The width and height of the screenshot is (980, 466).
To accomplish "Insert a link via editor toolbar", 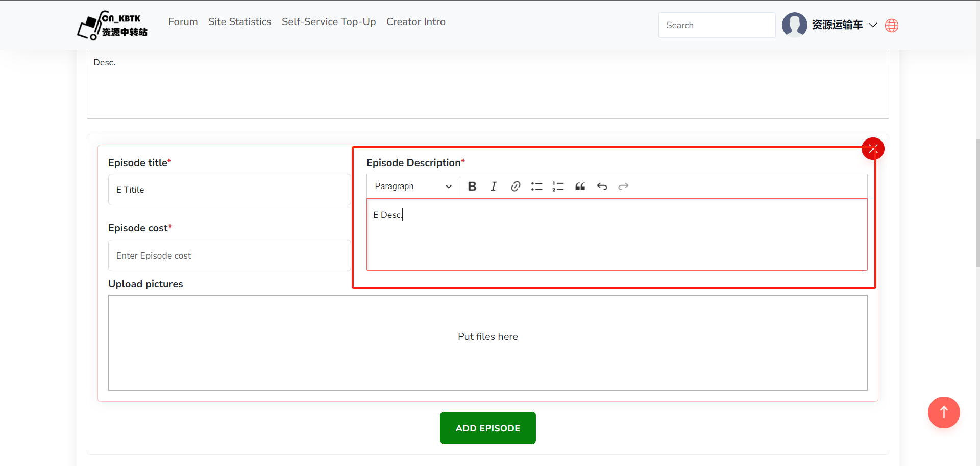I will pos(516,187).
